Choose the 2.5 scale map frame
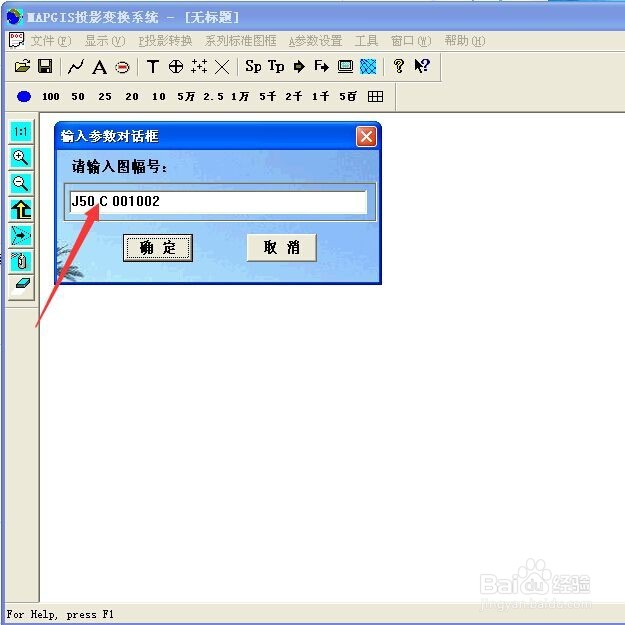 [213, 96]
